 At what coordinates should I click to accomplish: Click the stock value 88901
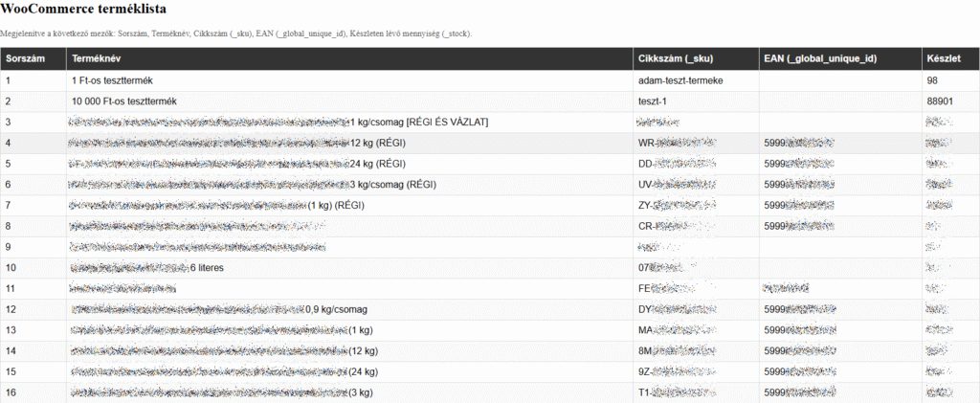coord(940,101)
